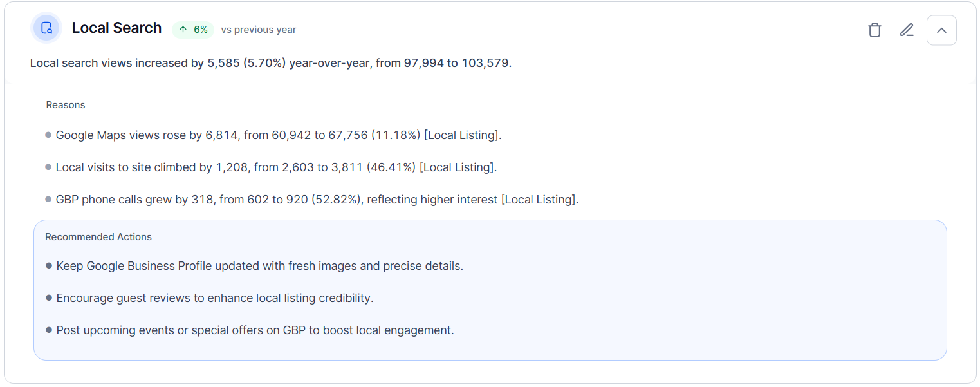Click the Google Maps views reason
This screenshot has height=387, width=980.
pos(279,135)
